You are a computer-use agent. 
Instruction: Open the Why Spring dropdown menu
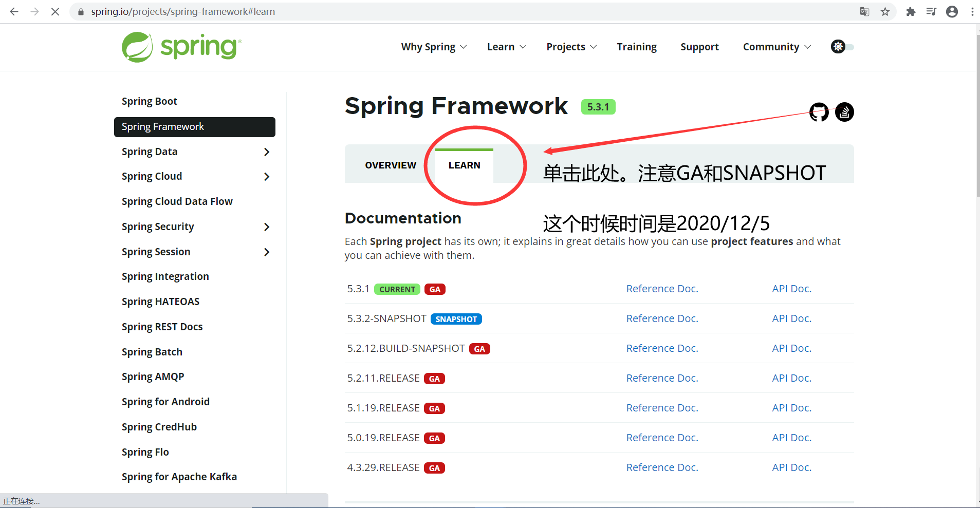click(434, 47)
